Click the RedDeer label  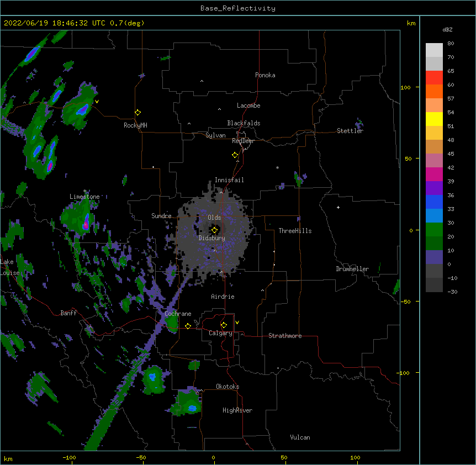pyautogui.click(x=243, y=141)
